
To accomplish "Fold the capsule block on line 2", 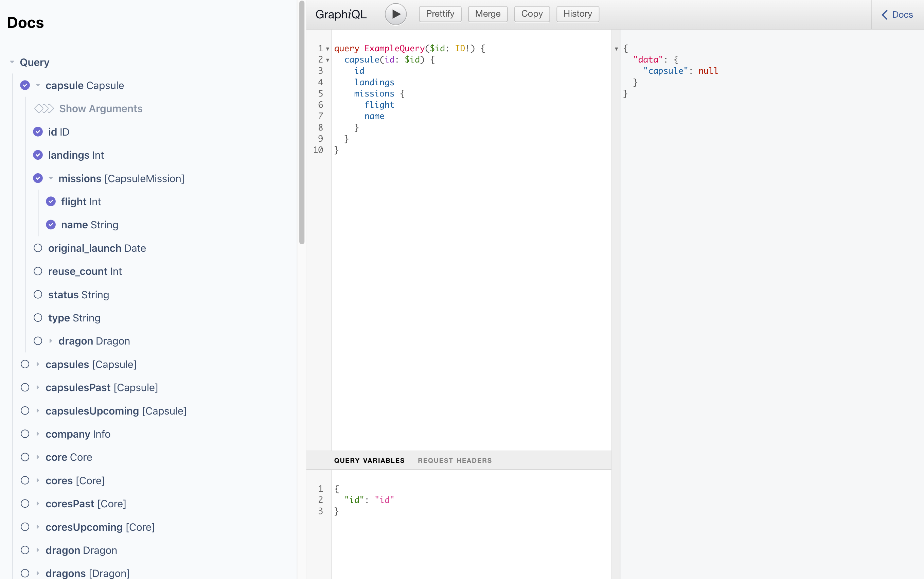I will point(328,60).
